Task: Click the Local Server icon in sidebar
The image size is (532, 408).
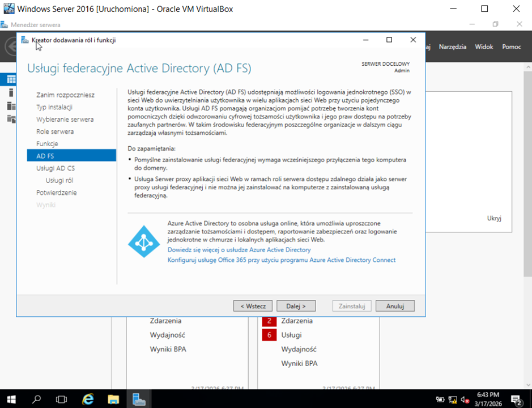Action: click(x=11, y=92)
